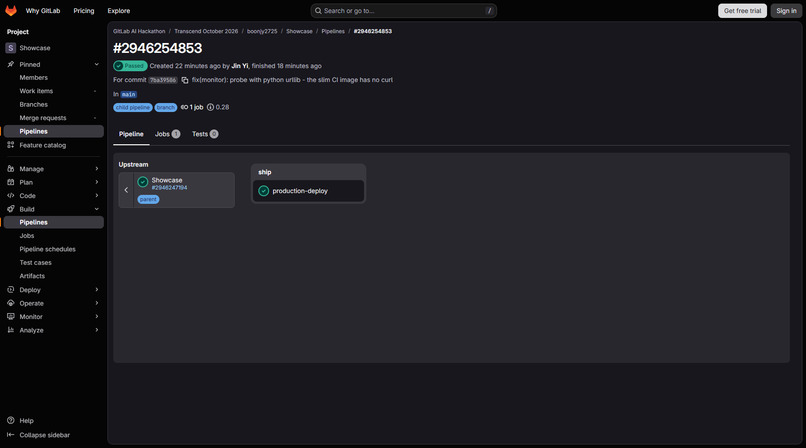The image size is (806, 448).
Task: Open Pipelines under Pinned section
Action: click(53, 131)
